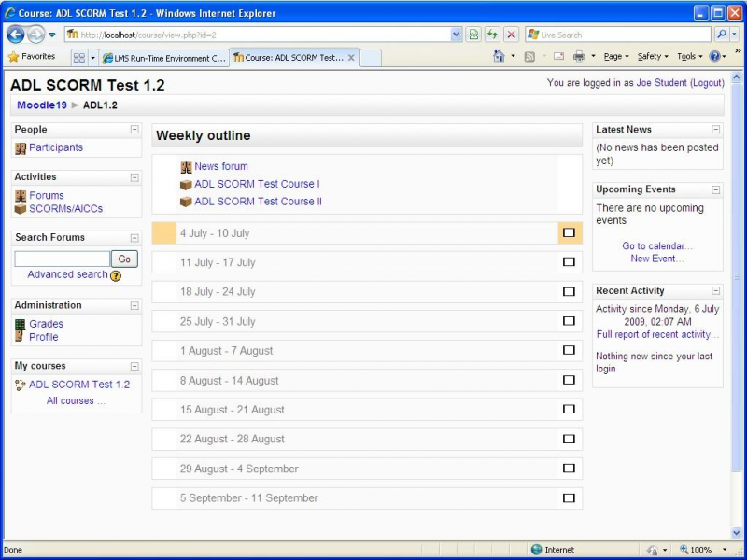Refresh the page with the green arrows icon
This screenshot has width=747, height=560.
click(x=492, y=35)
